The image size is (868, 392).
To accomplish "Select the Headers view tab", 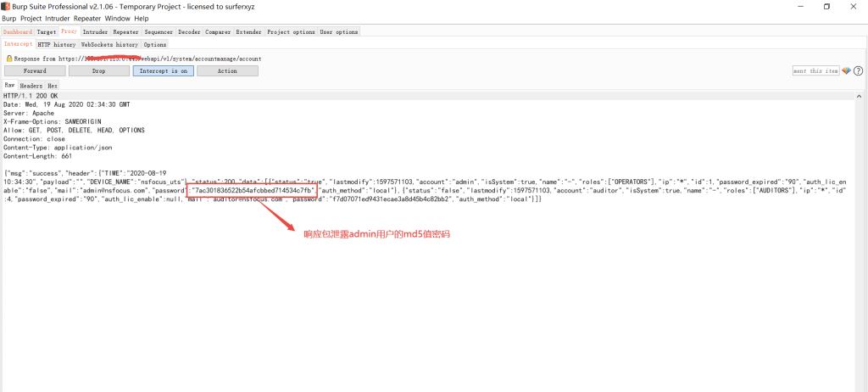I will (31, 86).
